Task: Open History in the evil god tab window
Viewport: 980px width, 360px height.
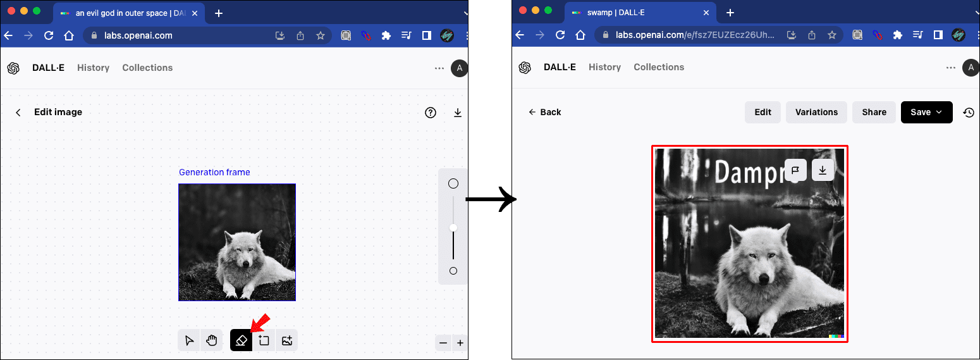Action: click(94, 68)
